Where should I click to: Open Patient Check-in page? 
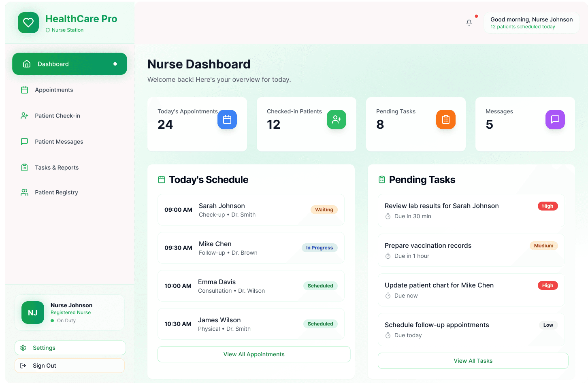[70, 116]
